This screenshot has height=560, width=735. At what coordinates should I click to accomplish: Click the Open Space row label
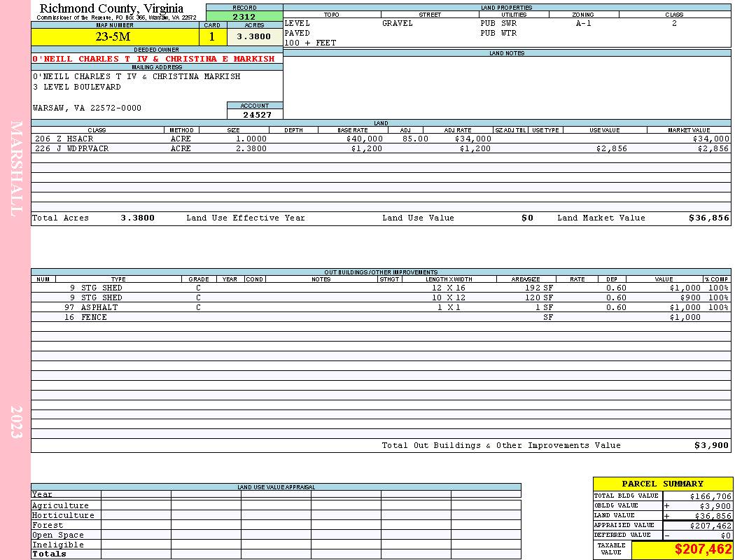pyautogui.click(x=57, y=535)
